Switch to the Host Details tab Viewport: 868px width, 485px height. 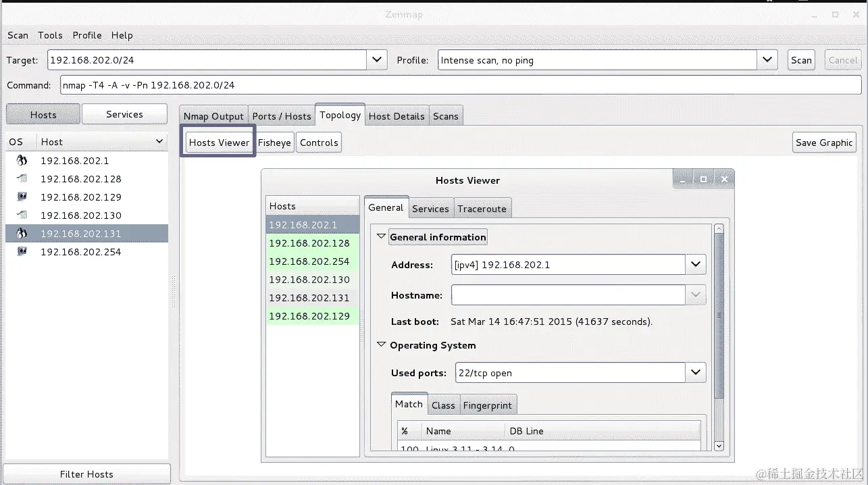point(397,116)
